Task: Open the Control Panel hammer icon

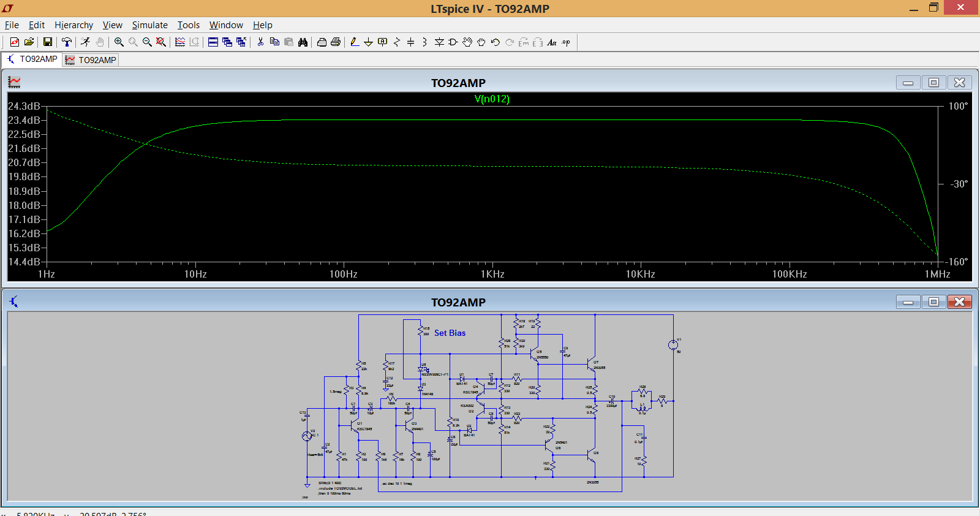Action: click(67, 42)
